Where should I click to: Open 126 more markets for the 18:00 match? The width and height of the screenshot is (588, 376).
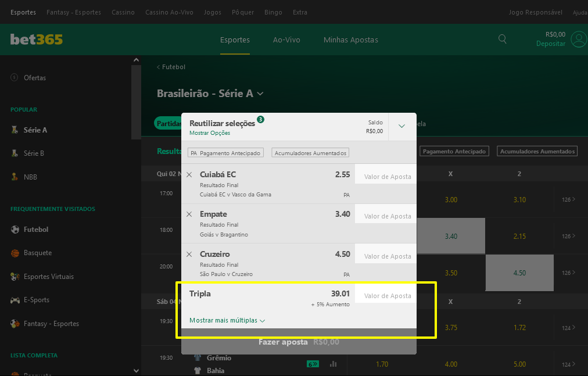tap(568, 236)
